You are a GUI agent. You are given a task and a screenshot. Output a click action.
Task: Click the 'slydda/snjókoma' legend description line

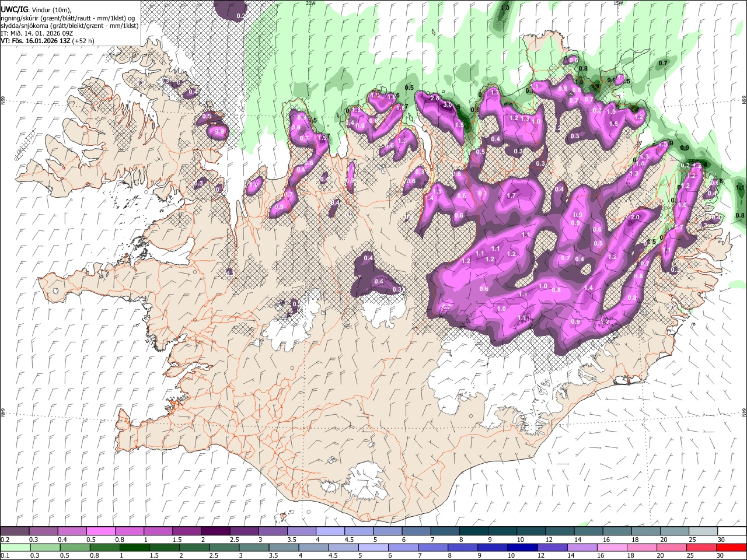69,26
